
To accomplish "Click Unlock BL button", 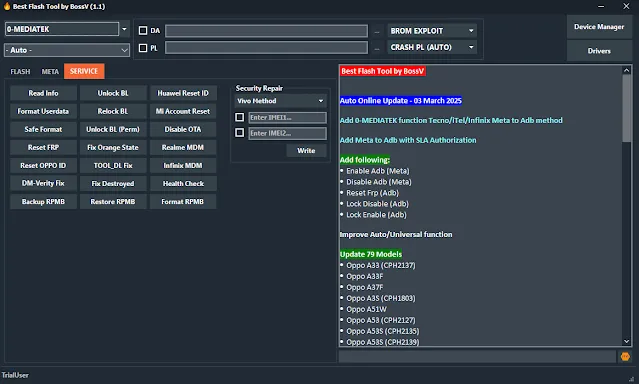I will click(113, 93).
